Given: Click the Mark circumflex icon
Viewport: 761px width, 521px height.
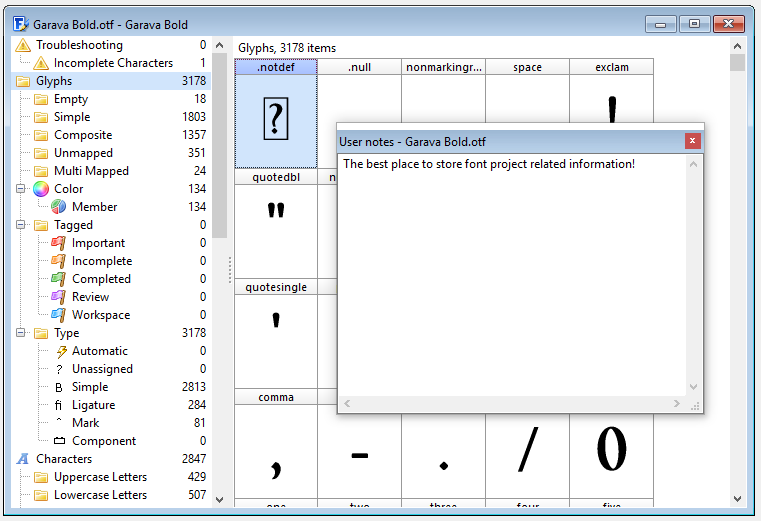Looking at the screenshot, I should [59, 420].
